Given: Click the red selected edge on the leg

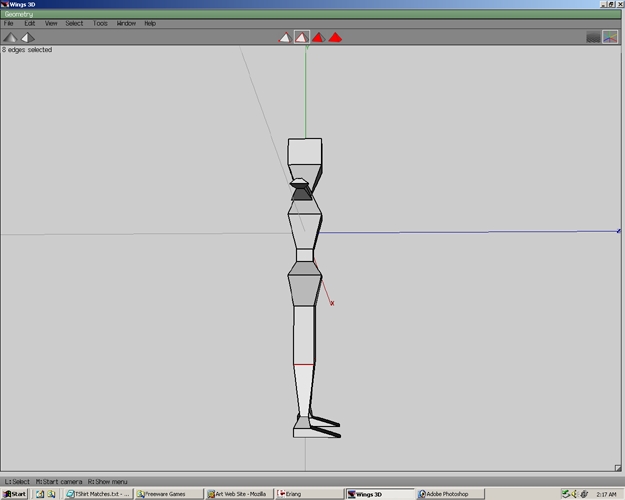Looking at the screenshot, I should [x=304, y=364].
